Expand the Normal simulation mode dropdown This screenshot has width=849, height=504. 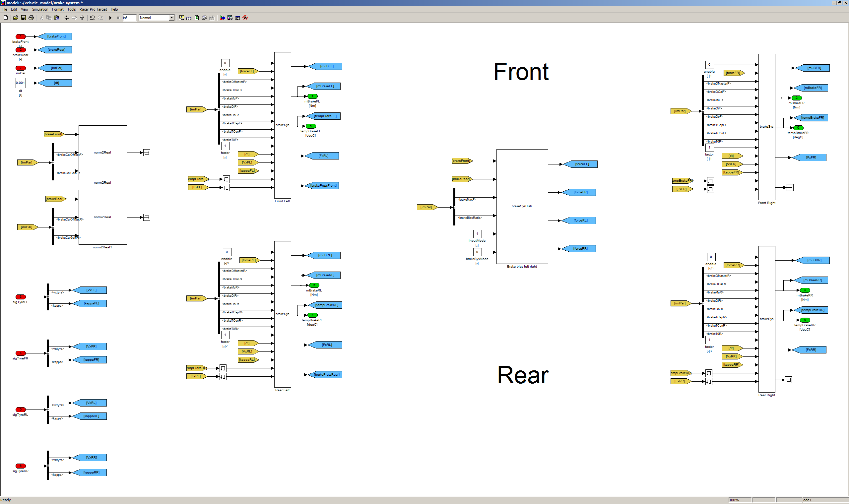point(171,18)
